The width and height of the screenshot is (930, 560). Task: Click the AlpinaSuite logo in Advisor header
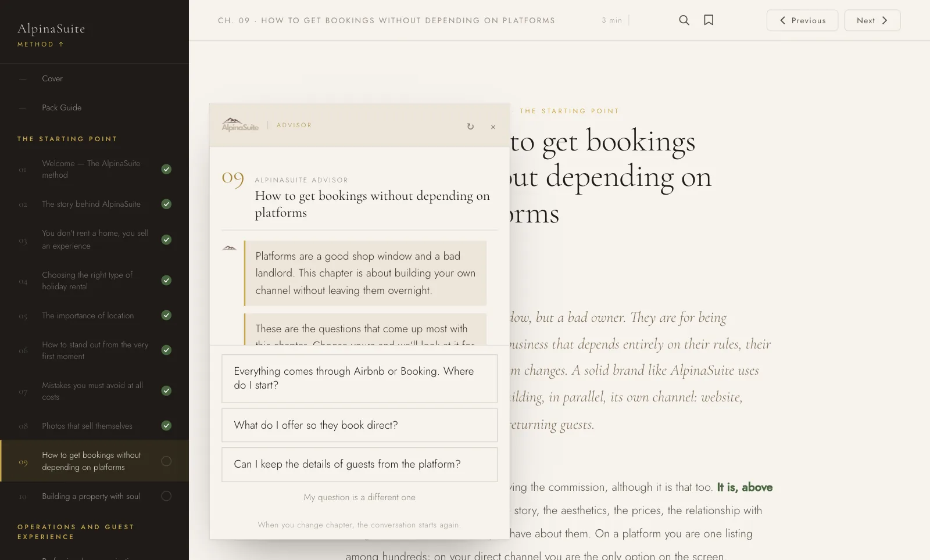[240, 125]
